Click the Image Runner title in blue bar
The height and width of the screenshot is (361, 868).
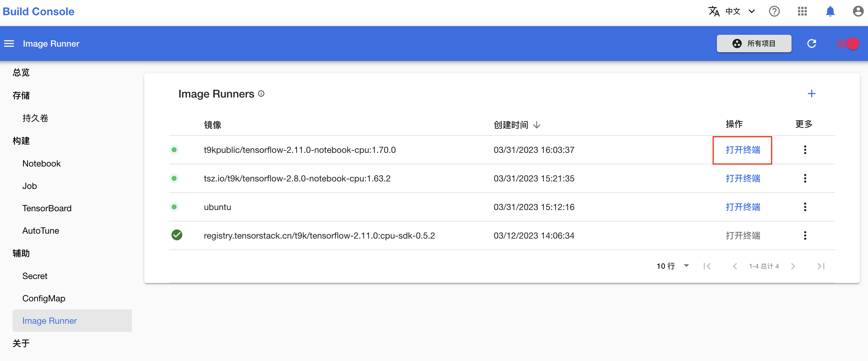click(x=51, y=43)
